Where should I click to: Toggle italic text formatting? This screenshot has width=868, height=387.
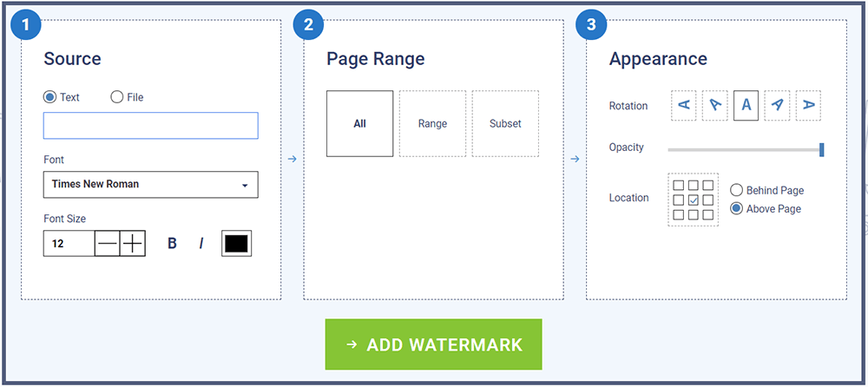(201, 244)
